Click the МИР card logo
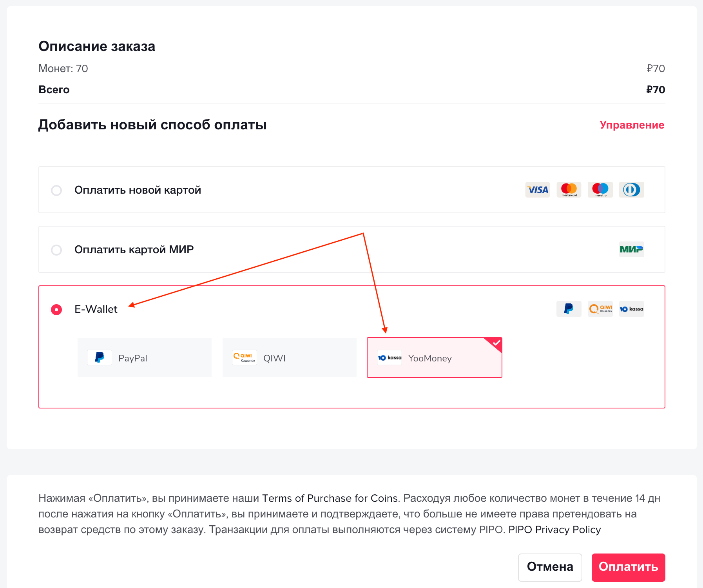Screen dimensions: 703x588 (631, 249)
